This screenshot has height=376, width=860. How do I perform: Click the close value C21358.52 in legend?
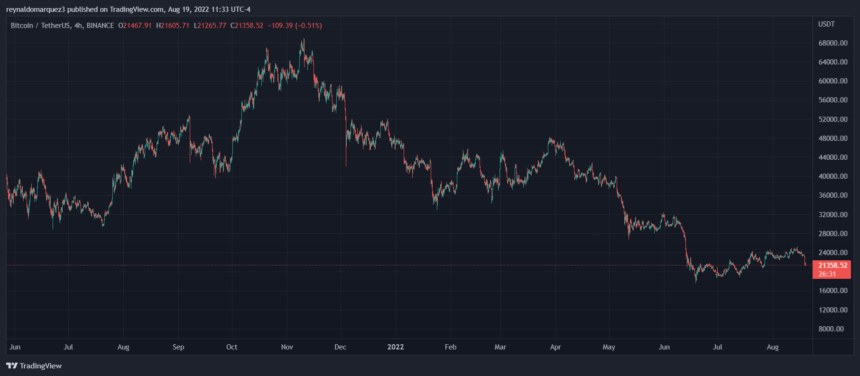click(247, 25)
